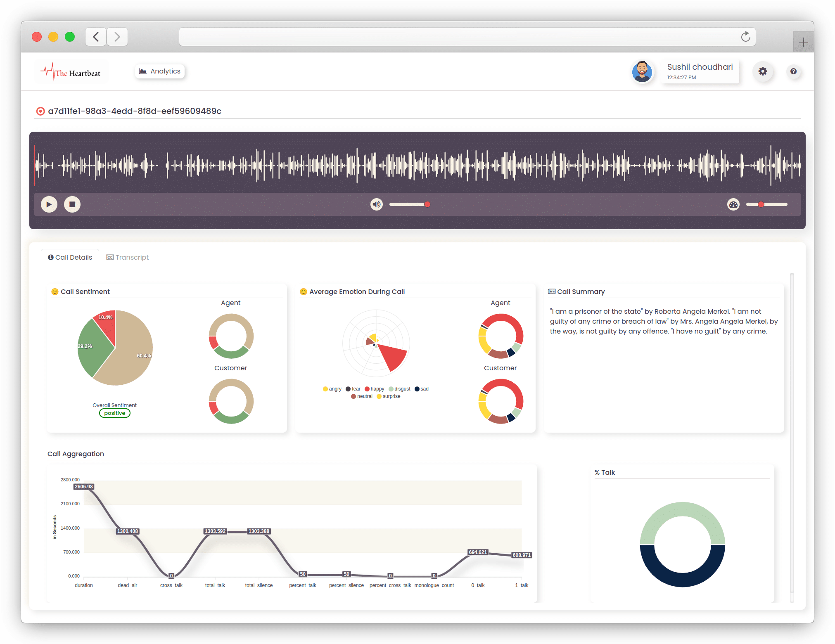
Task: Open a new browser tab
Action: 803,41
